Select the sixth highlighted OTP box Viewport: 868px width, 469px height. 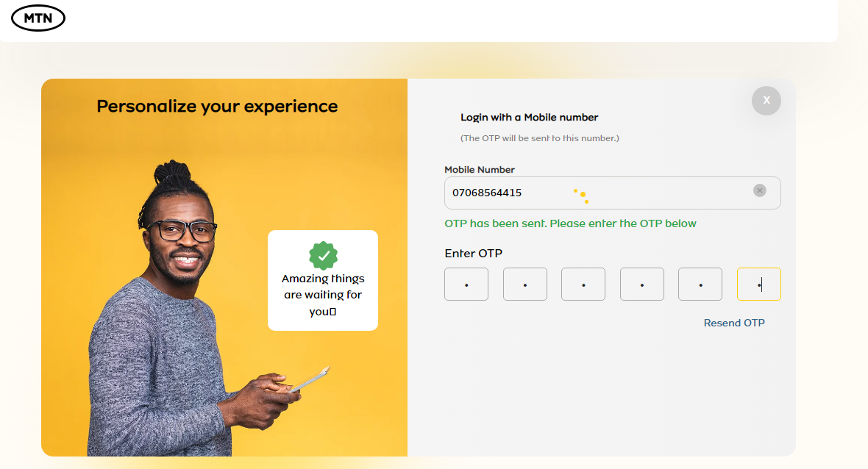pyautogui.click(x=759, y=284)
